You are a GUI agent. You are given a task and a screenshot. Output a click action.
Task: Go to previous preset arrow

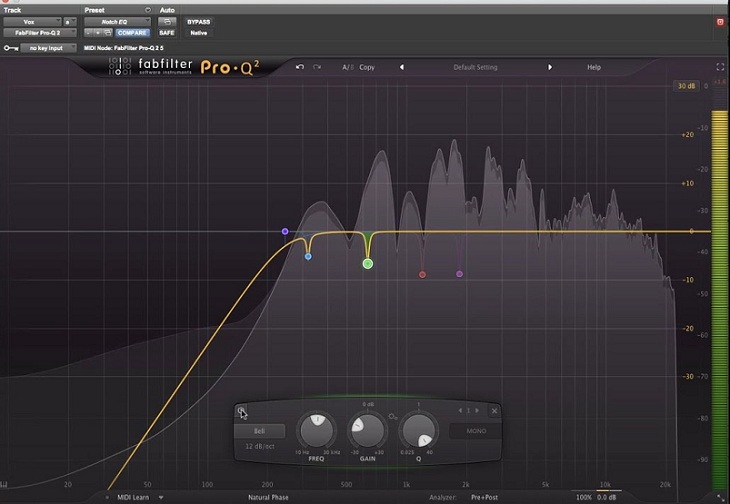click(x=402, y=67)
